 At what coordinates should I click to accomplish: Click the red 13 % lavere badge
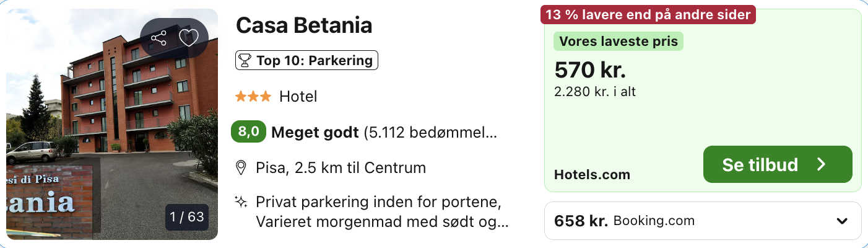(x=648, y=14)
